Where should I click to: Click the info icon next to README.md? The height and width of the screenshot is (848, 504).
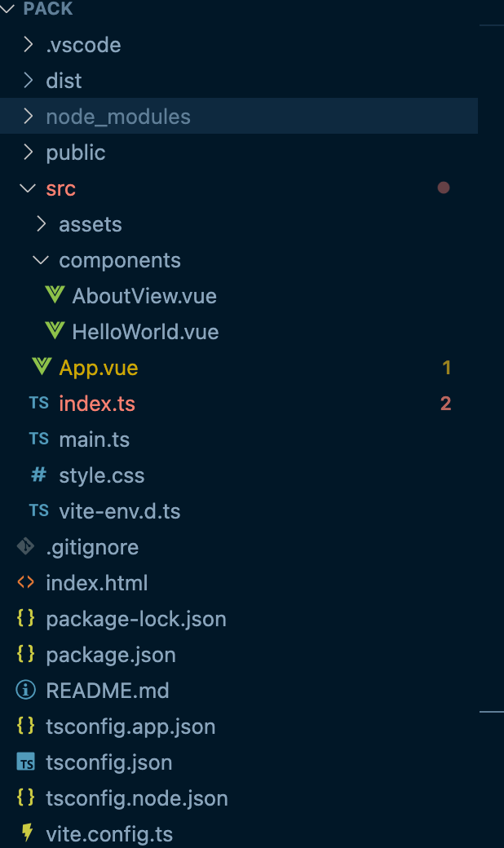coord(25,690)
